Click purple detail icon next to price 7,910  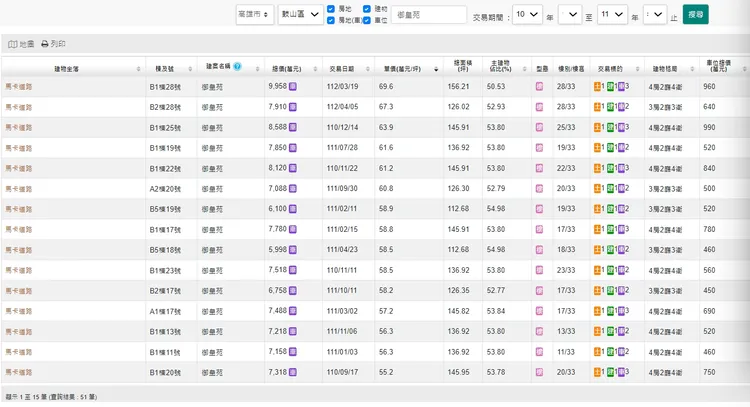[x=293, y=107]
